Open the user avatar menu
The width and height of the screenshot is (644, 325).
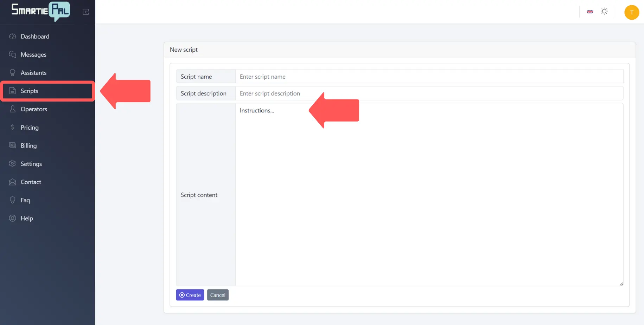631,13
